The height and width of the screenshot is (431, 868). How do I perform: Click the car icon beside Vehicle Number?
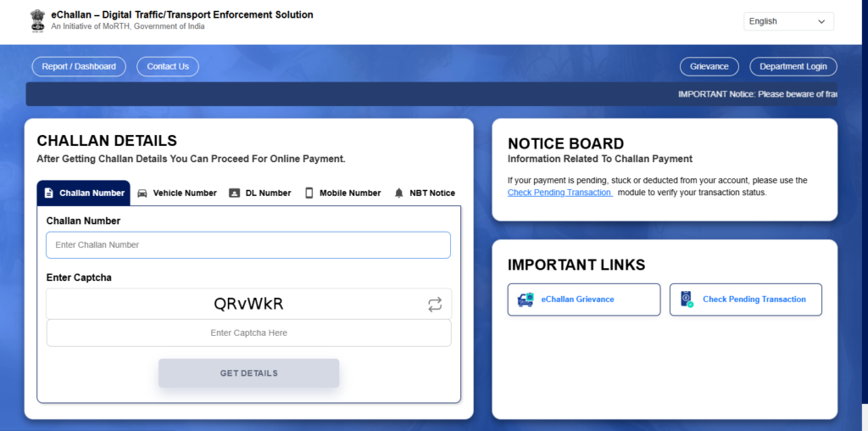(x=142, y=193)
